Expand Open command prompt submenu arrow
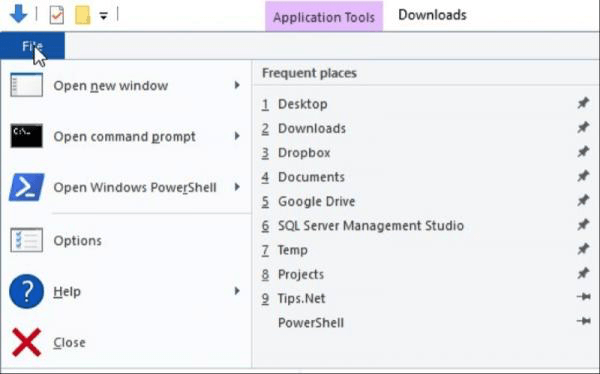 click(x=237, y=136)
